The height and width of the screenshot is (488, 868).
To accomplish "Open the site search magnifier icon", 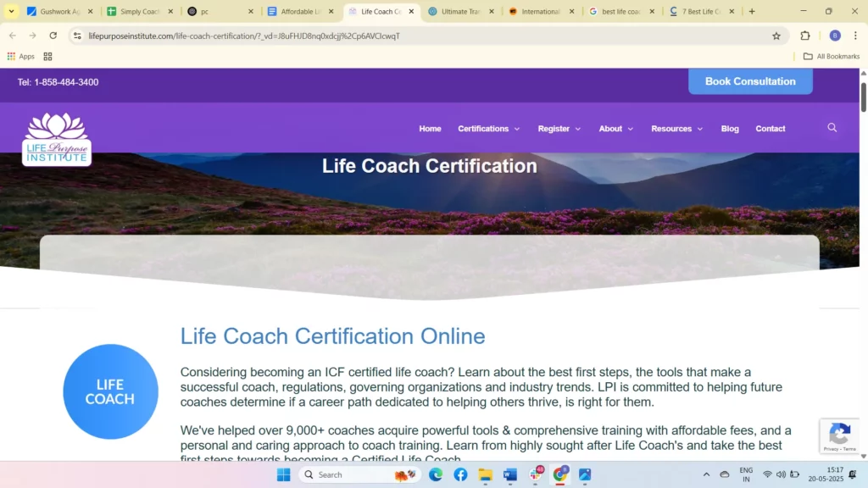I will (832, 128).
